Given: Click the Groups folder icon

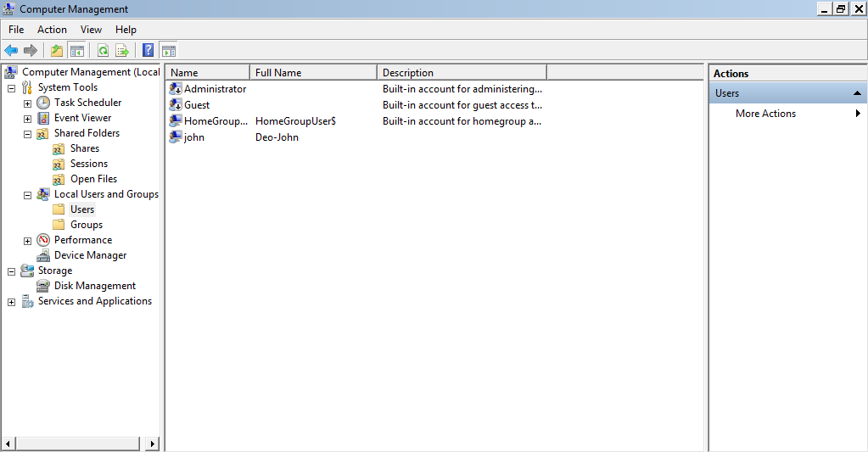Looking at the screenshot, I should pyautogui.click(x=59, y=225).
